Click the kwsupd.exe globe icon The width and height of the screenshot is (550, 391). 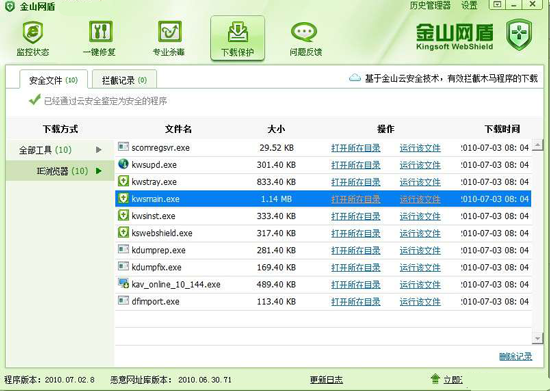pos(123,164)
